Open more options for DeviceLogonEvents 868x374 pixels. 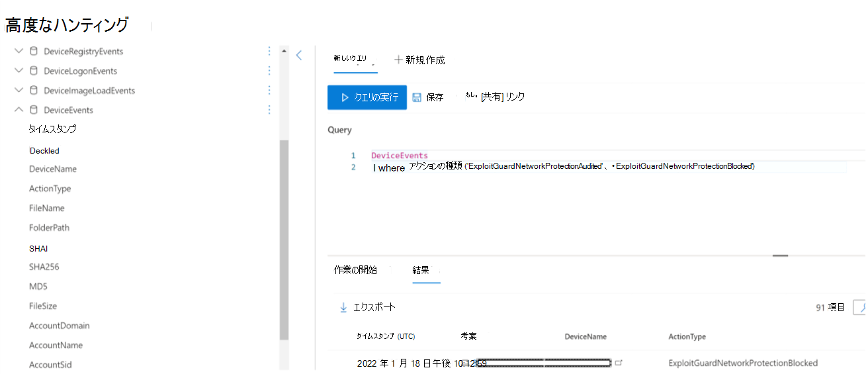[x=269, y=70]
